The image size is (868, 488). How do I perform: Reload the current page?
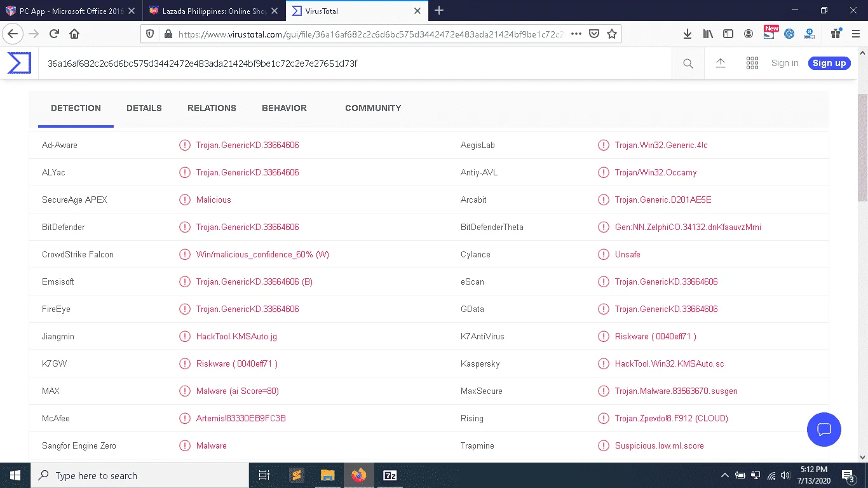(x=54, y=34)
